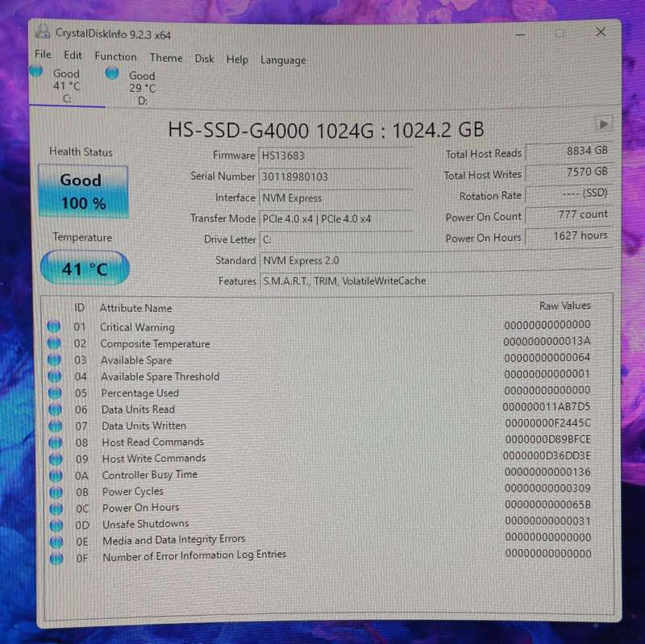Click the status icon for Power On Hours row
645x644 pixels.
click(x=56, y=509)
